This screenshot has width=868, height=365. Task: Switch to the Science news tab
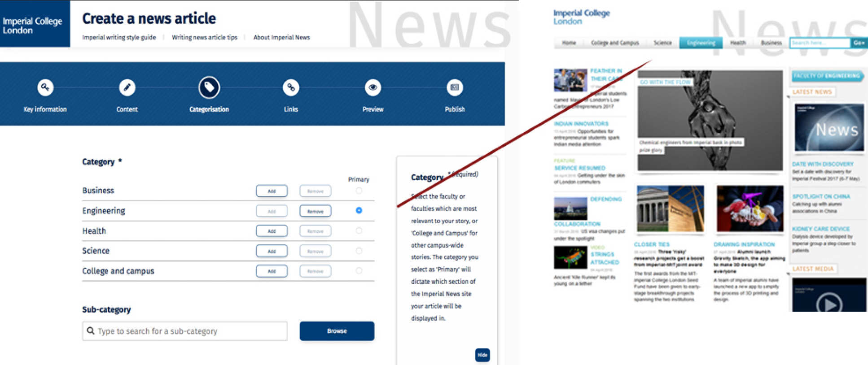point(662,43)
